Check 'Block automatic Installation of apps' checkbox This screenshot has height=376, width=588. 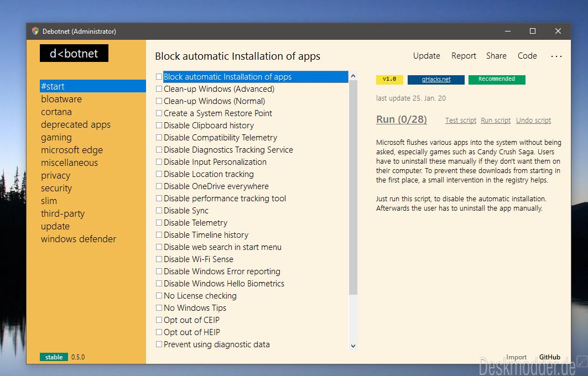tap(159, 76)
